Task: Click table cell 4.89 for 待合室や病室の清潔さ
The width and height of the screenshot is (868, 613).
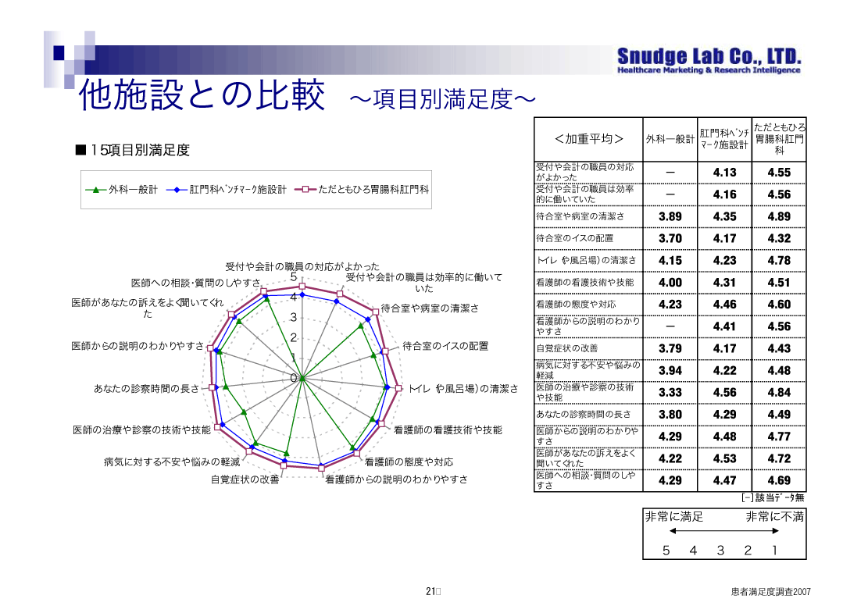Action: tap(780, 217)
